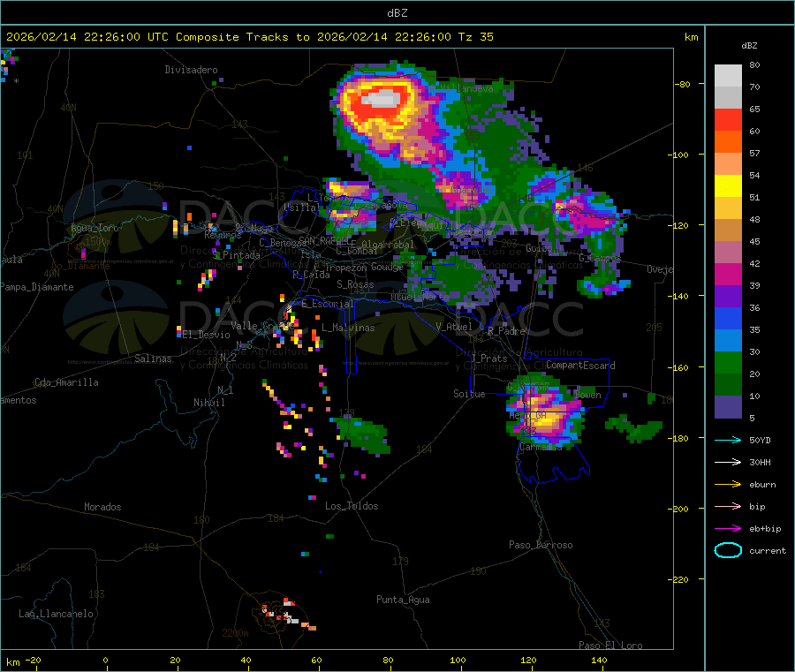The height and width of the screenshot is (672, 795).
Task: Click the Salinas place label
Action: (x=153, y=359)
